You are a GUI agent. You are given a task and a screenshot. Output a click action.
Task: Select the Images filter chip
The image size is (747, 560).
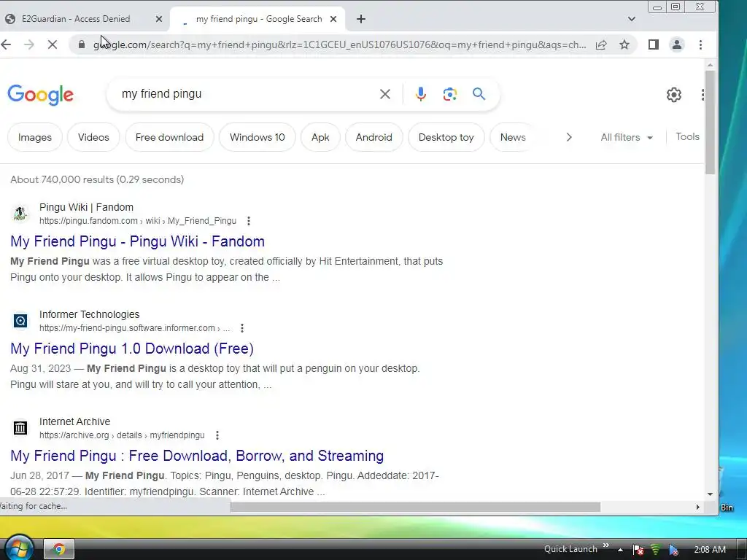click(35, 137)
